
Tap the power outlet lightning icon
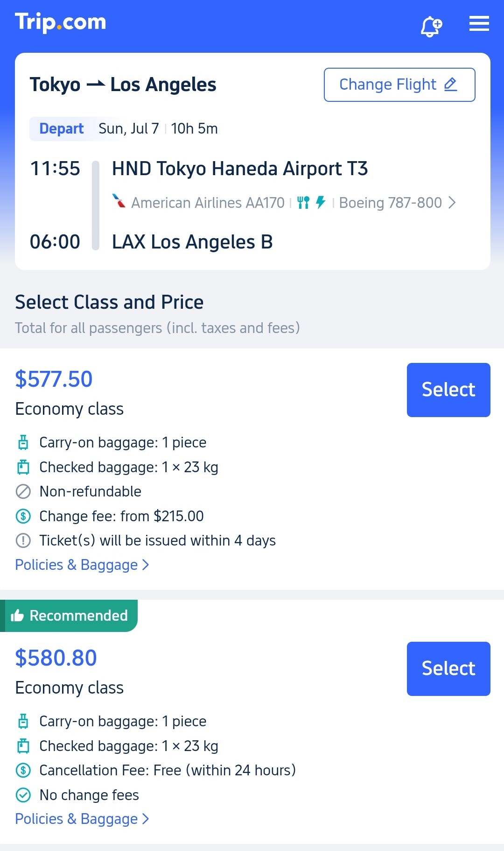pyautogui.click(x=321, y=202)
